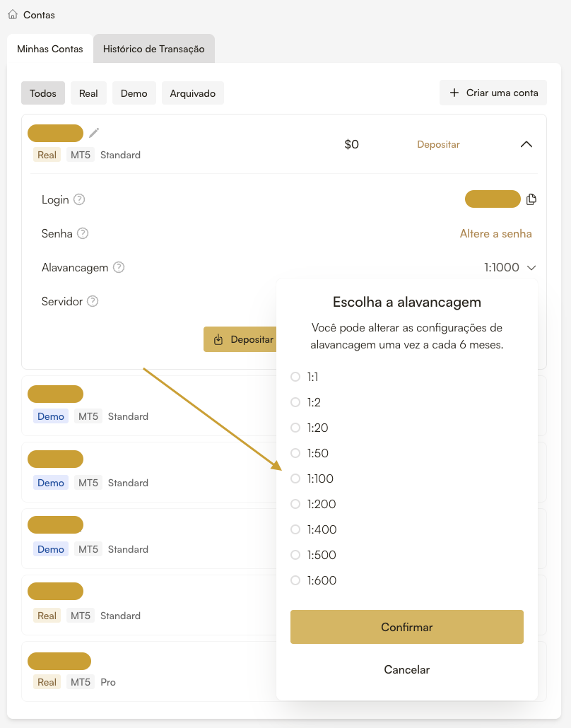571x728 pixels.
Task: Open the 1:1000 leverage dropdown
Action: point(510,267)
